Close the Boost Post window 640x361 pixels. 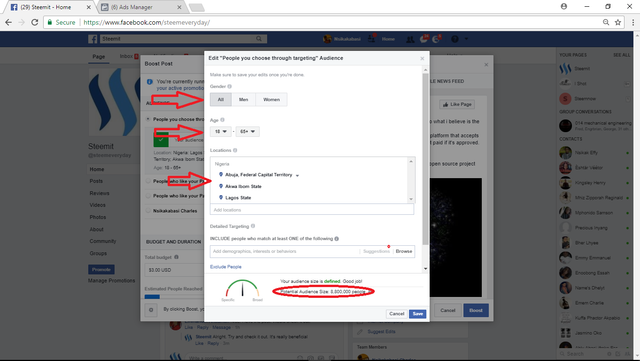point(486,65)
